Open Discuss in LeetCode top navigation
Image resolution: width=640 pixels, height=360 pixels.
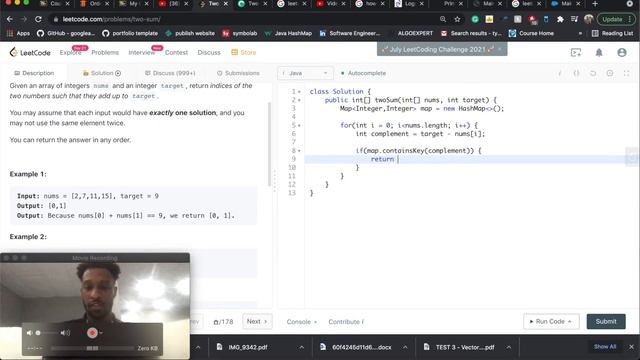coord(209,53)
